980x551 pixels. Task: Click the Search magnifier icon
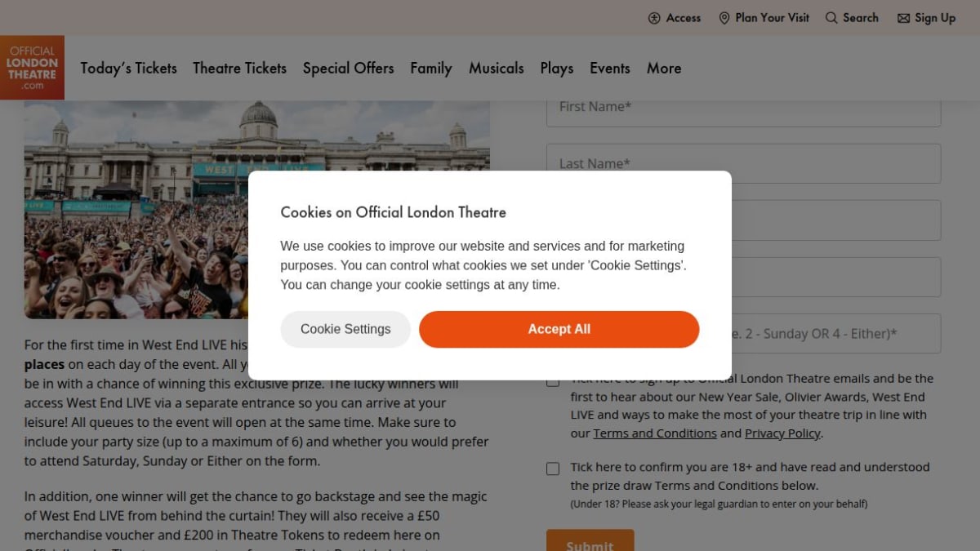coord(831,18)
